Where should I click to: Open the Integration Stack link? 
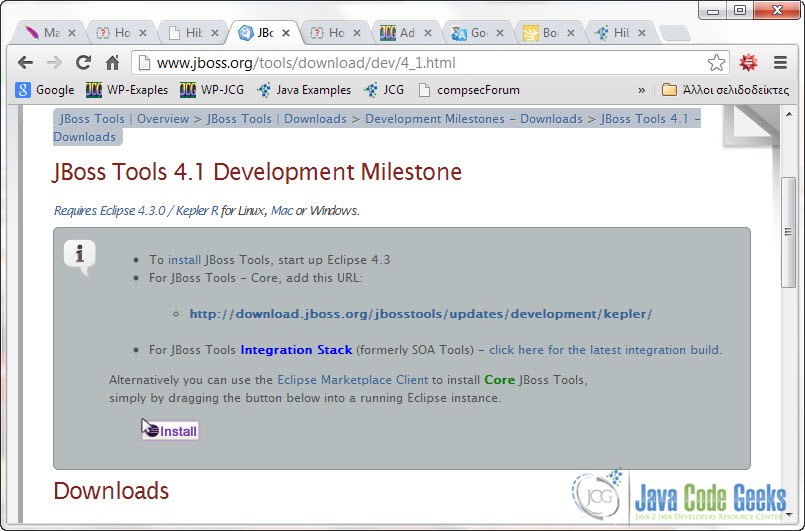296,350
